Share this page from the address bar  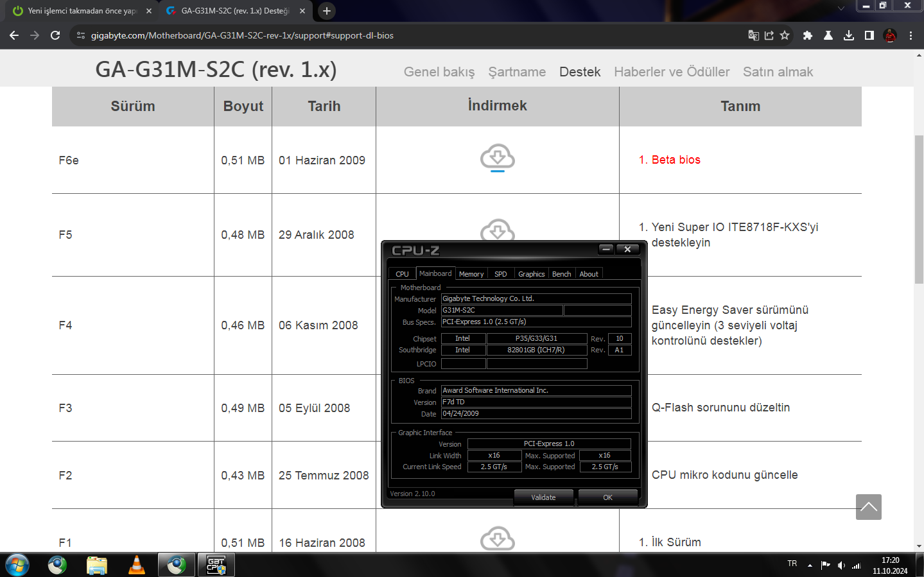point(769,35)
